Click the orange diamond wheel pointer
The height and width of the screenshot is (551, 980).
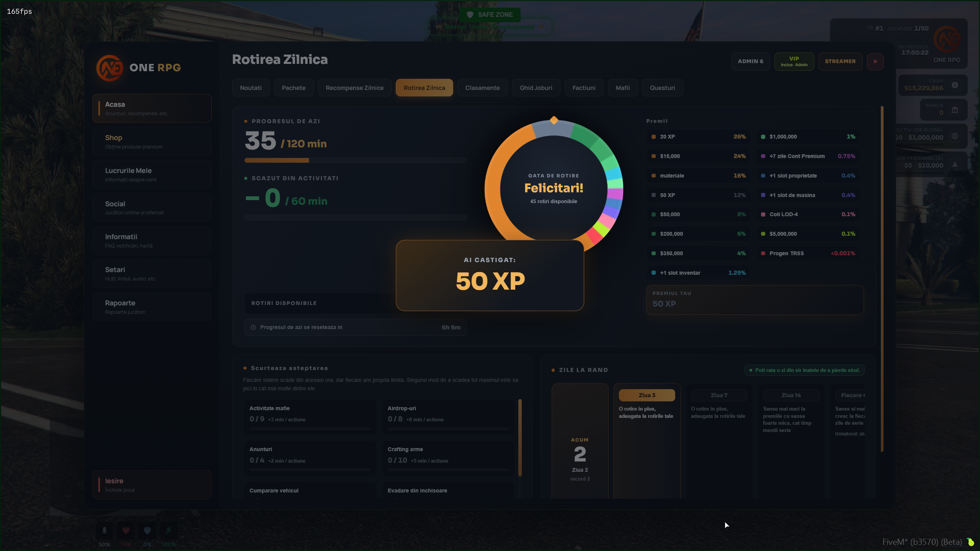(x=554, y=120)
